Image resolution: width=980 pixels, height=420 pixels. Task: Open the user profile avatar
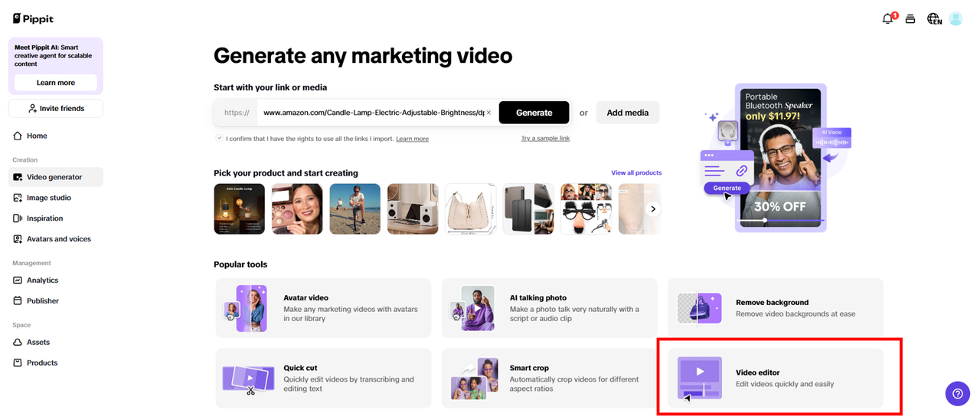coord(955,18)
